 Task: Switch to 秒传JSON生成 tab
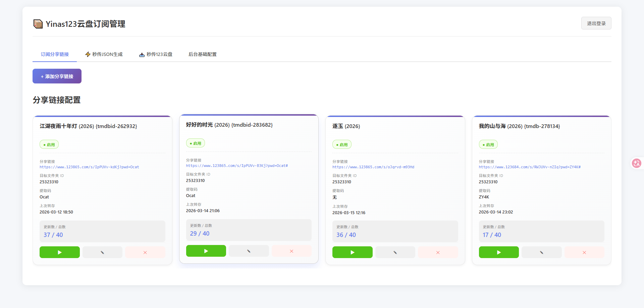(x=104, y=54)
